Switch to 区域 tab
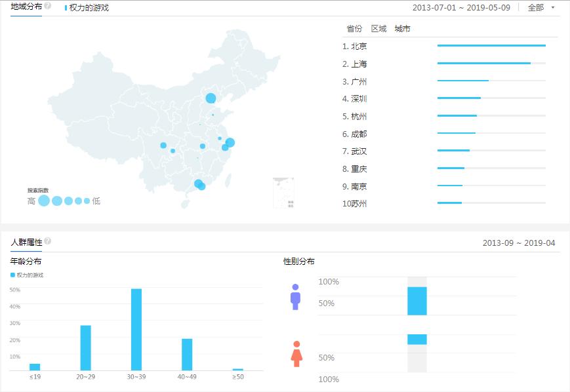Screen dimensions: 570x392 378,29
